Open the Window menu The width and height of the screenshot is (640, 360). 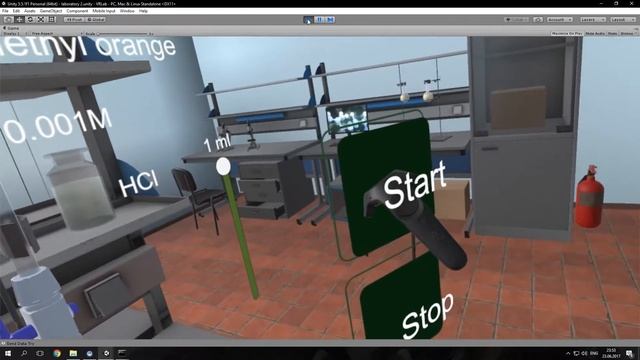click(127, 11)
